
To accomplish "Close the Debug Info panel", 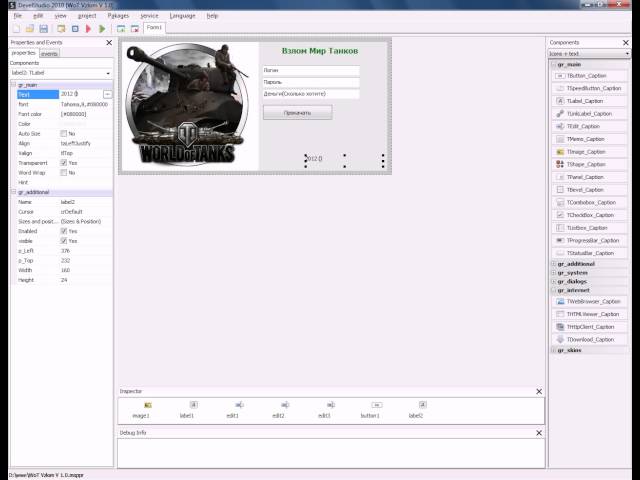I will click(x=539, y=433).
